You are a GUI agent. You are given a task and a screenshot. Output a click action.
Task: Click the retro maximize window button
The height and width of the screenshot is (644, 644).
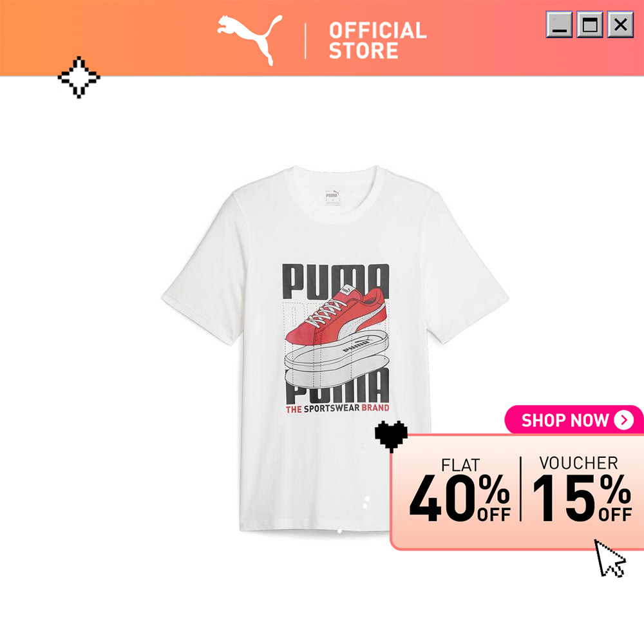click(590, 24)
